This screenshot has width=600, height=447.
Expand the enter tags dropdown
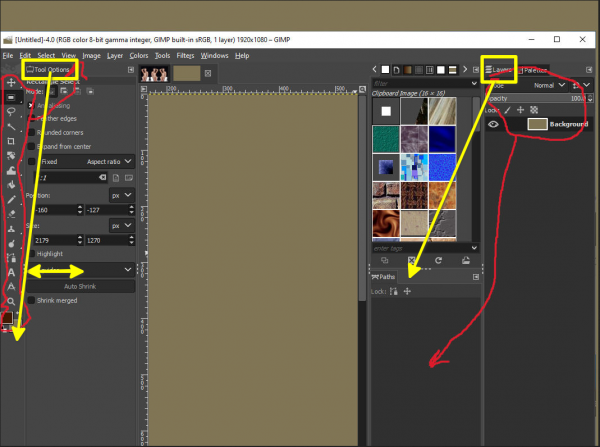474,248
